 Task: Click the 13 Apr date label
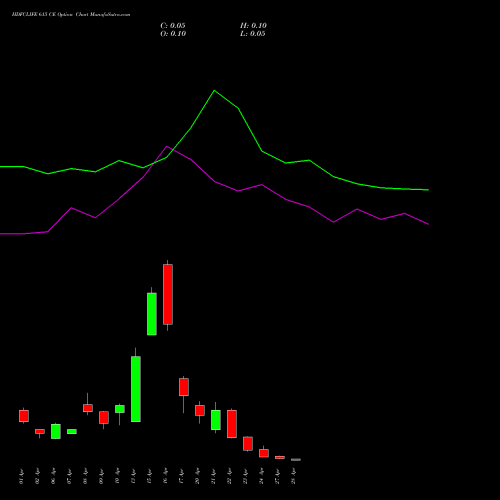tap(134, 477)
